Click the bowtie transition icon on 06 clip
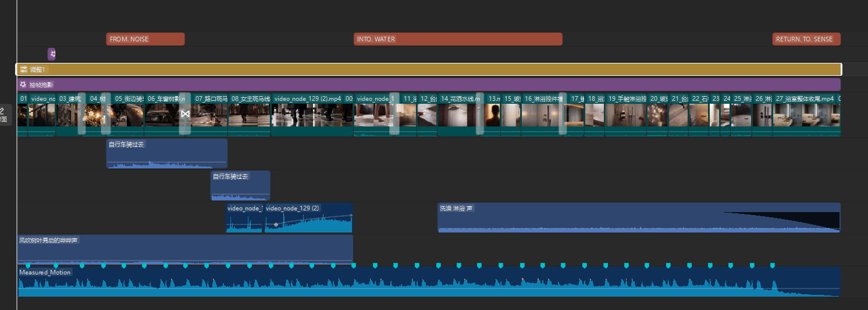Viewport: 868px width, 310px height. coord(185,114)
